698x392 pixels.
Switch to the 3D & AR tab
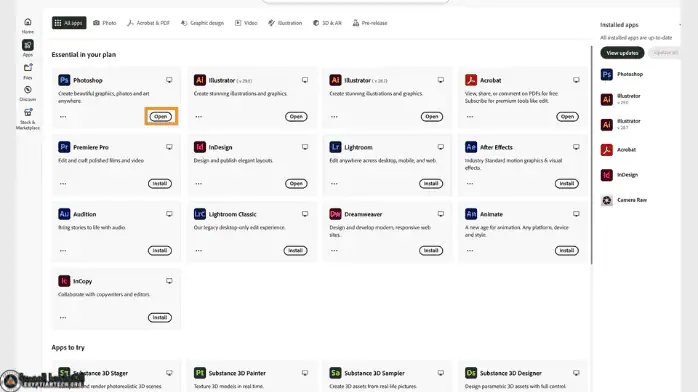tap(328, 23)
